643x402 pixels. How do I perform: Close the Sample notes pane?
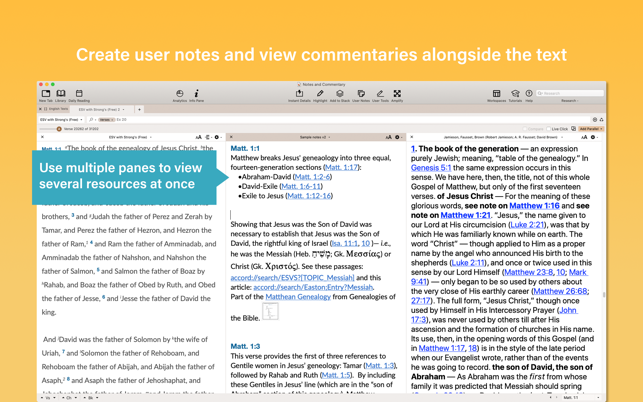231,137
